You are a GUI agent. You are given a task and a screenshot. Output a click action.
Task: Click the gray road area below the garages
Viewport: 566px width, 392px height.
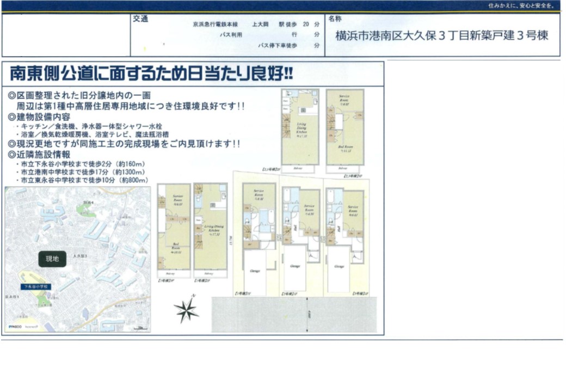(x=294, y=315)
